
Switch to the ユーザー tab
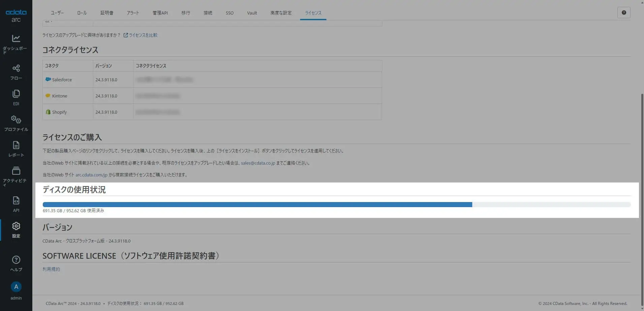[x=57, y=13]
